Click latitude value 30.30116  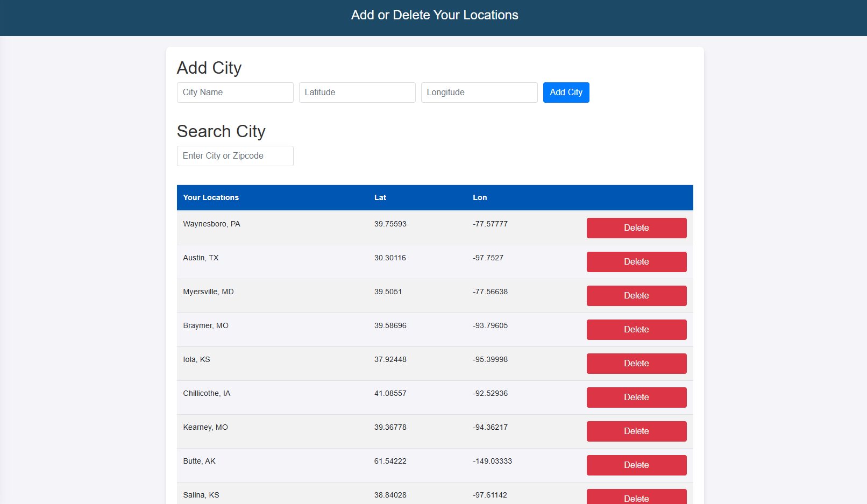click(x=390, y=258)
